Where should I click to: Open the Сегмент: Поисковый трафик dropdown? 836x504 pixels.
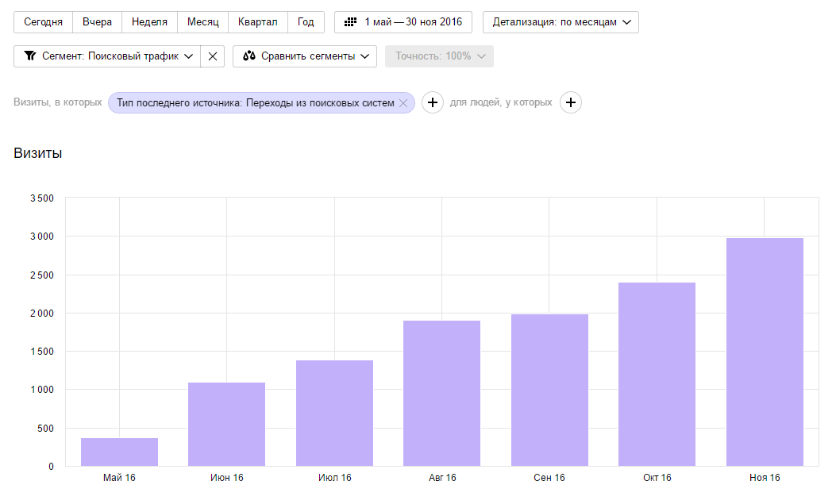107,56
